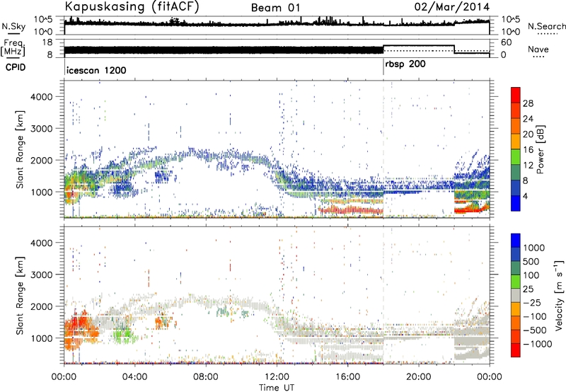Image resolution: width=566 pixels, height=392 pixels.
Task: Click the 04:00 time axis tick label
Action: point(134,377)
